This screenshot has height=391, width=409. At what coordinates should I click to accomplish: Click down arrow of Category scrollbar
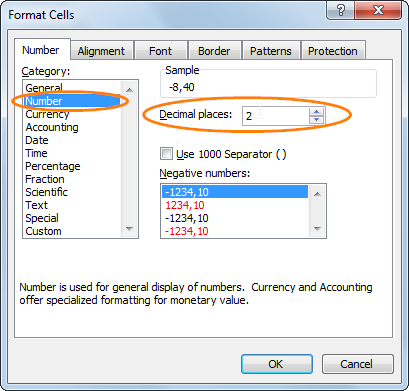pos(129,229)
